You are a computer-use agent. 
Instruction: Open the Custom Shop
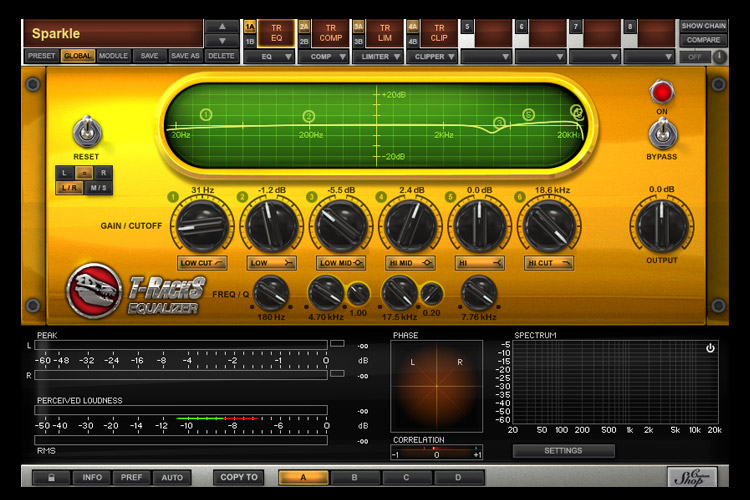(x=692, y=477)
